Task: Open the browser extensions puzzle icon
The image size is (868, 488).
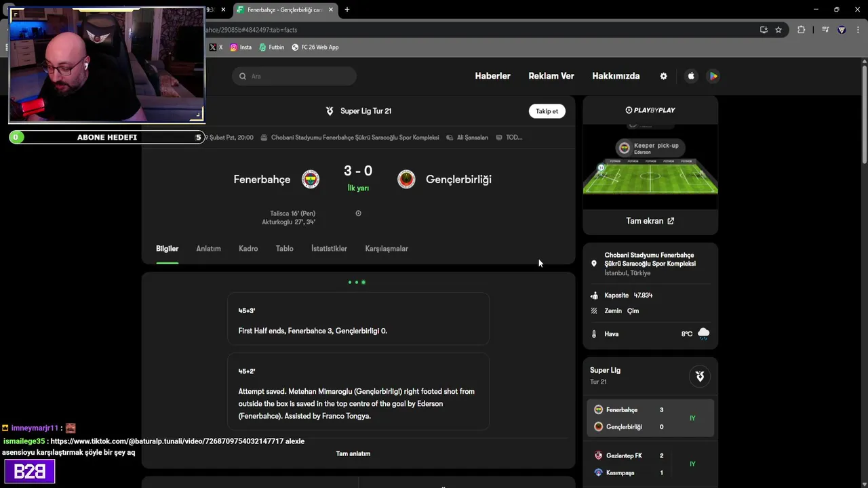Action: click(801, 30)
